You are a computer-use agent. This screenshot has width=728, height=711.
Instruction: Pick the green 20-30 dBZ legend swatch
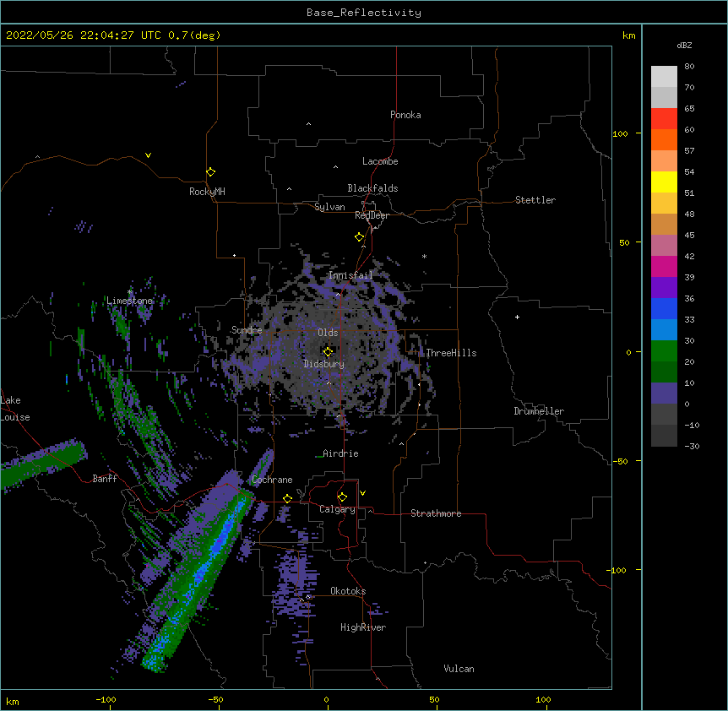pyautogui.click(x=664, y=351)
